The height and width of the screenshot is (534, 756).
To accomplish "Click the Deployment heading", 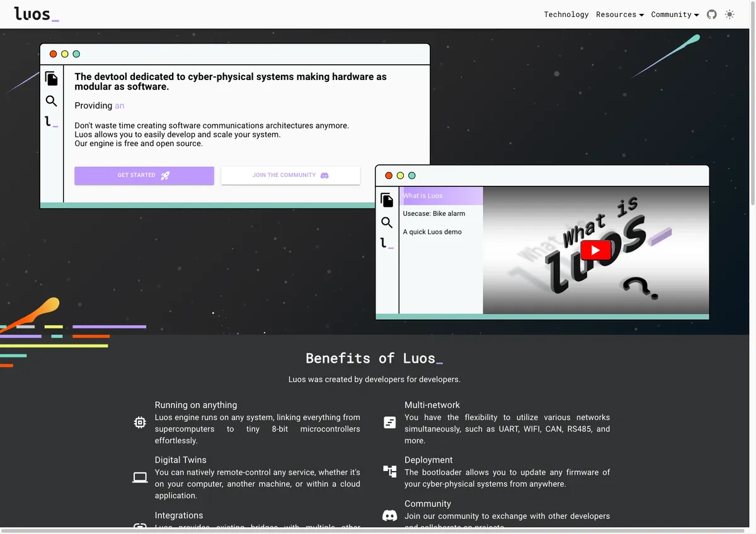I will click(x=428, y=460).
